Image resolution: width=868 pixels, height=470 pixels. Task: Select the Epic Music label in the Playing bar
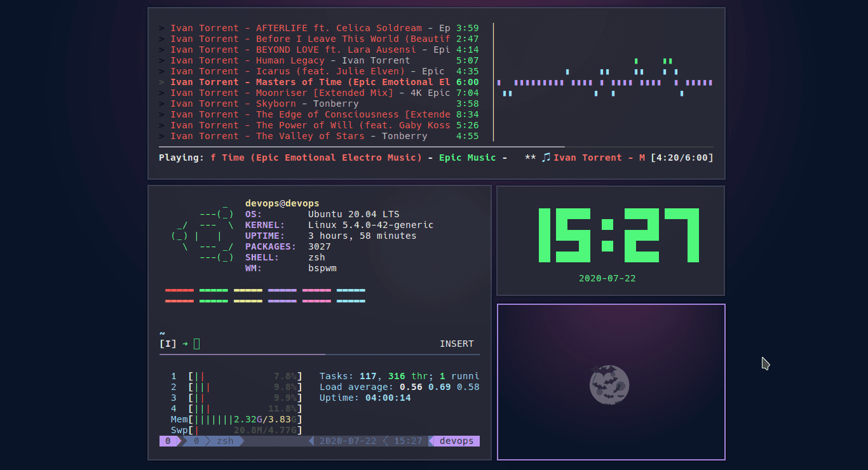(x=467, y=158)
